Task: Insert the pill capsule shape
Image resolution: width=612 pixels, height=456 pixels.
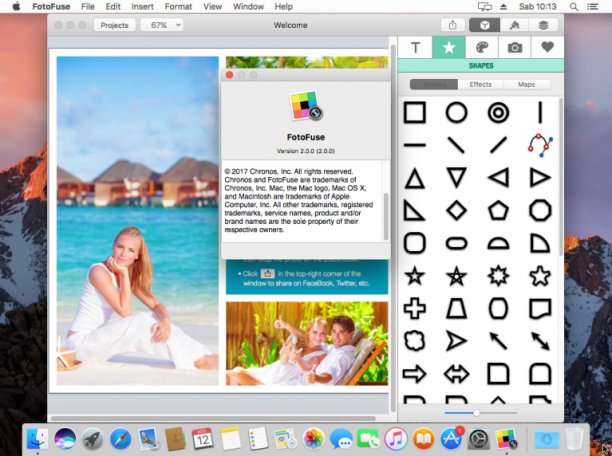Action: [x=456, y=243]
